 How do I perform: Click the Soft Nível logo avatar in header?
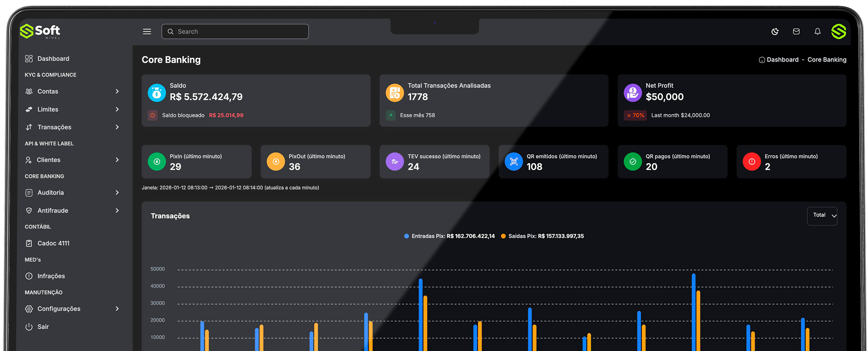(x=839, y=31)
